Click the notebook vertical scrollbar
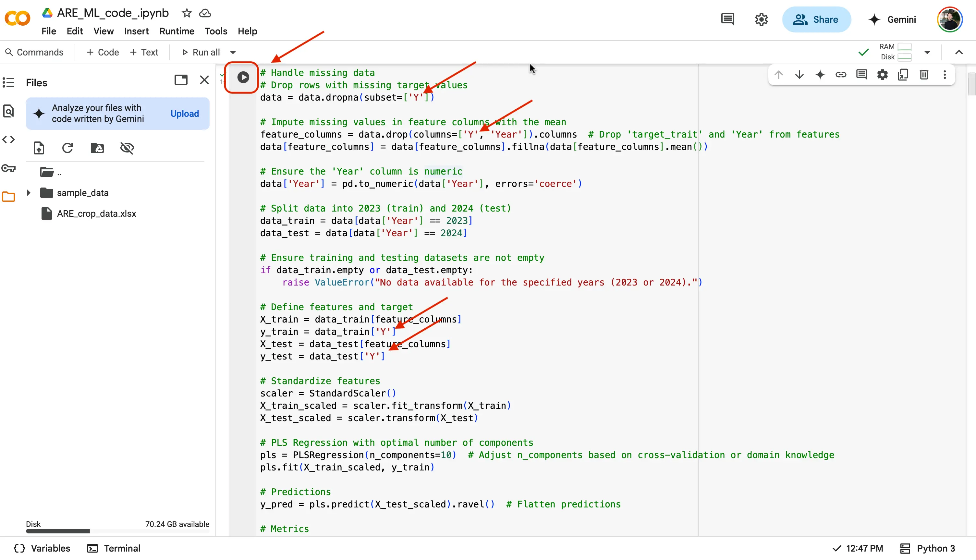The height and width of the screenshot is (560, 976). (971, 84)
